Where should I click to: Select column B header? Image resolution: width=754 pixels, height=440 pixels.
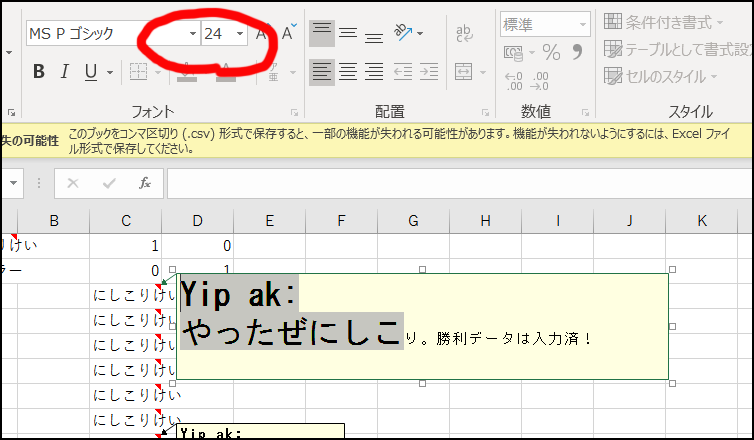coord(53,221)
